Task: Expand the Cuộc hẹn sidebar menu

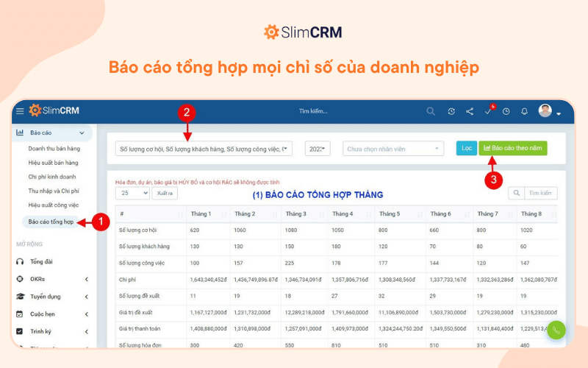Action: pyautogui.click(x=87, y=314)
